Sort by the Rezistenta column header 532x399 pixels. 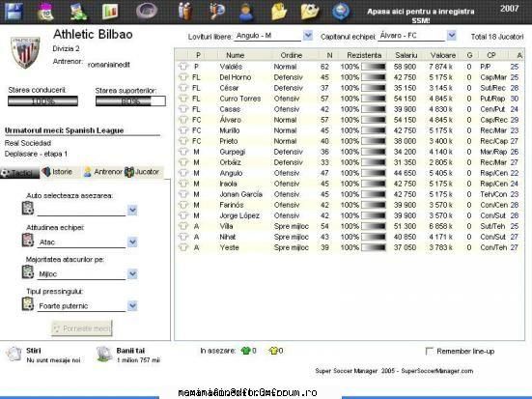click(364, 55)
